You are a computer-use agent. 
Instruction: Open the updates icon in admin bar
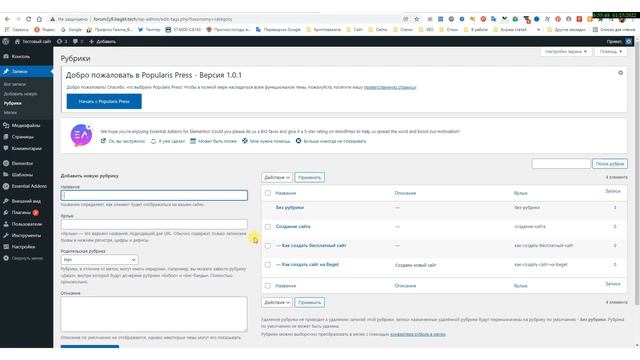pyautogui.click(x=60, y=41)
